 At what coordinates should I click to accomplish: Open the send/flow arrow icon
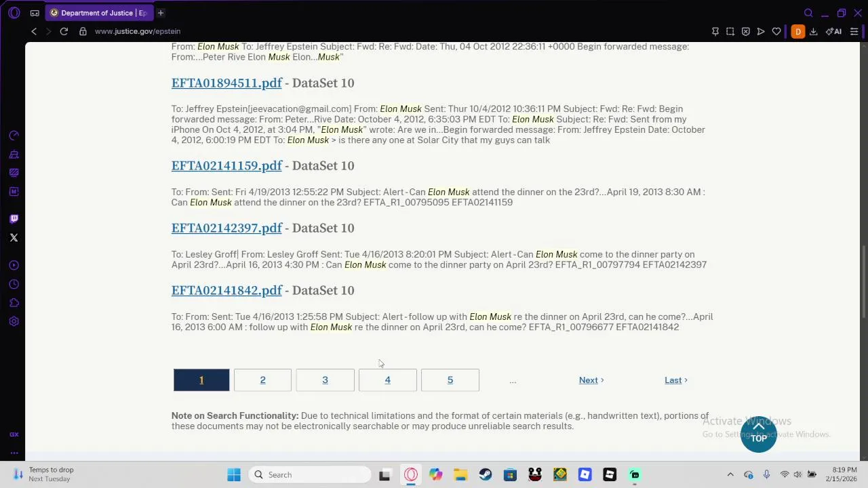tap(761, 31)
